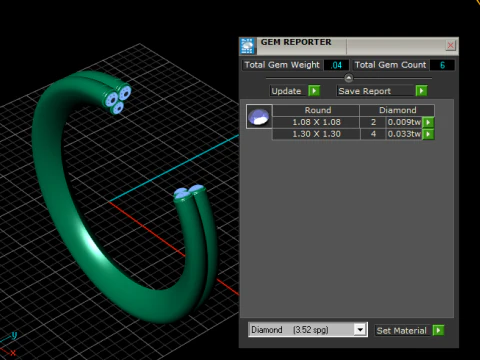Select the three gems at top ring end

(118, 99)
